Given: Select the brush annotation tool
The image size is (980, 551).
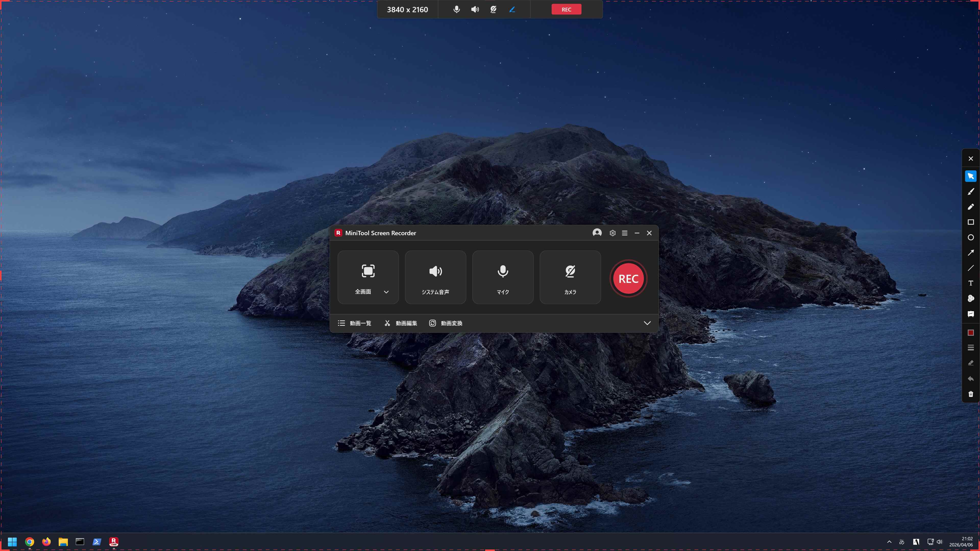Looking at the screenshot, I should tap(971, 192).
